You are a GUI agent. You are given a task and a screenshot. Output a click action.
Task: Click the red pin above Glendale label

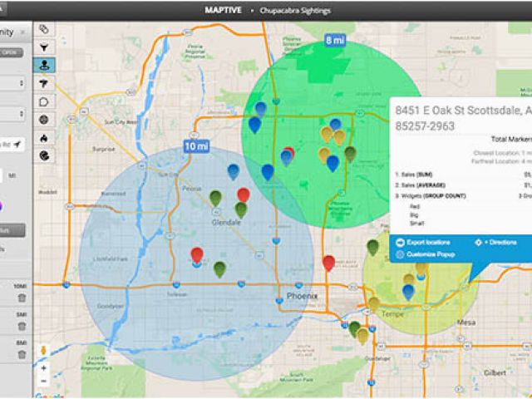[x=244, y=195]
